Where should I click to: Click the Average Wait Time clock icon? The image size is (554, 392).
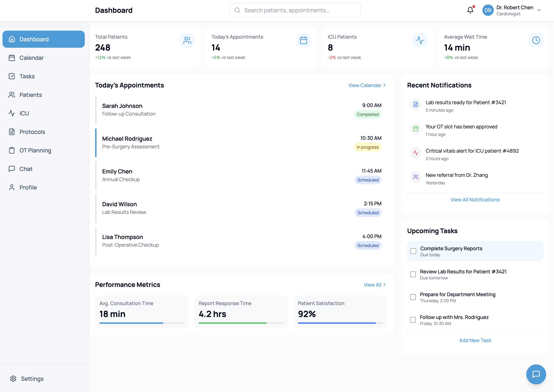pyautogui.click(x=536, y=40)
